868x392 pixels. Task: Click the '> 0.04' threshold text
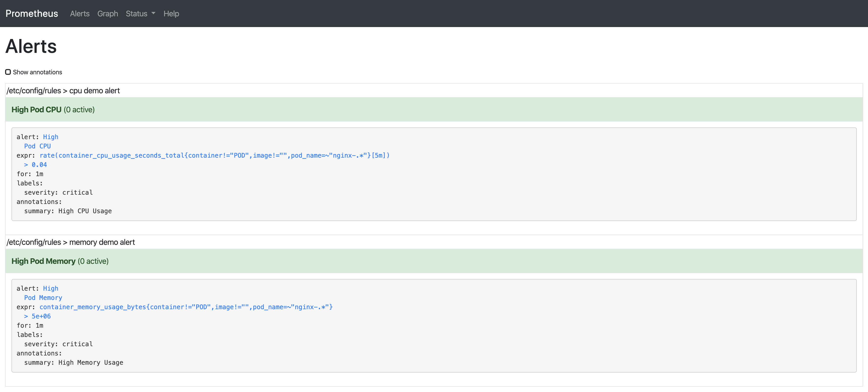[35, 165]
